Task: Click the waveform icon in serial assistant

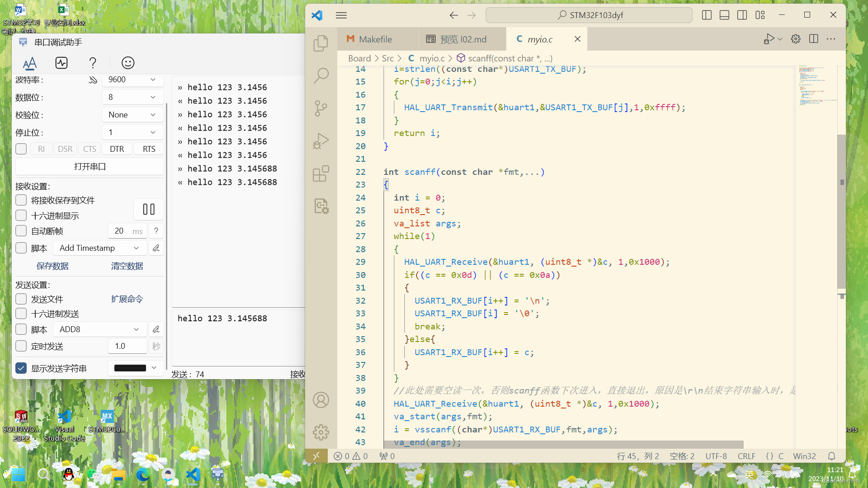Action: (61, 63)
